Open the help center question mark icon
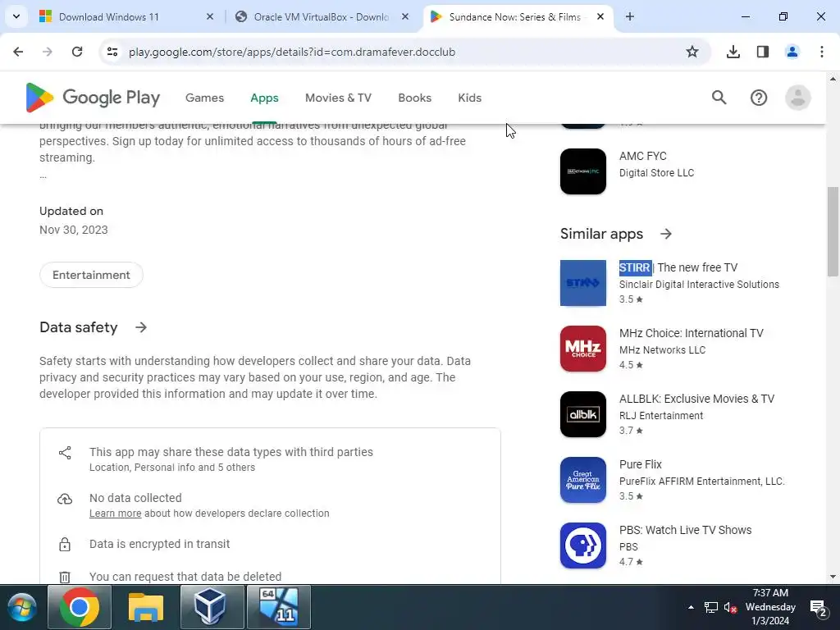 [x=759, y=98]
